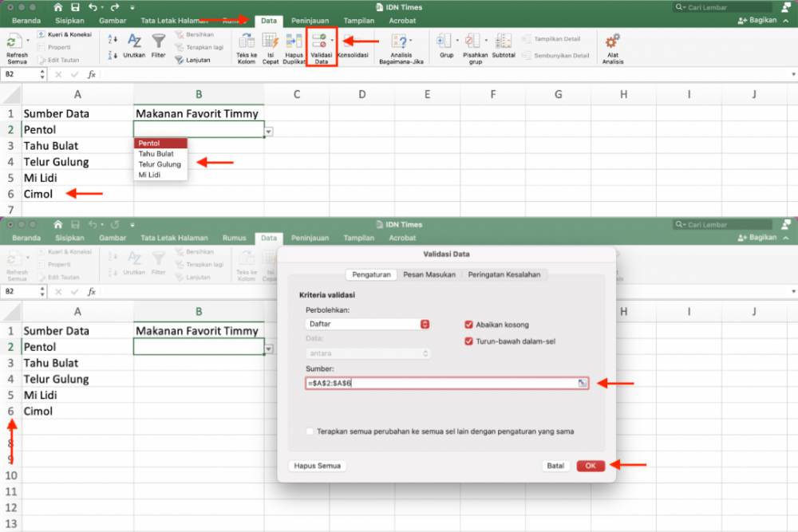Open Urutkan sort tool in the upper ribbon
Viewport: 798px width, 532px height.
click(134, 45)
